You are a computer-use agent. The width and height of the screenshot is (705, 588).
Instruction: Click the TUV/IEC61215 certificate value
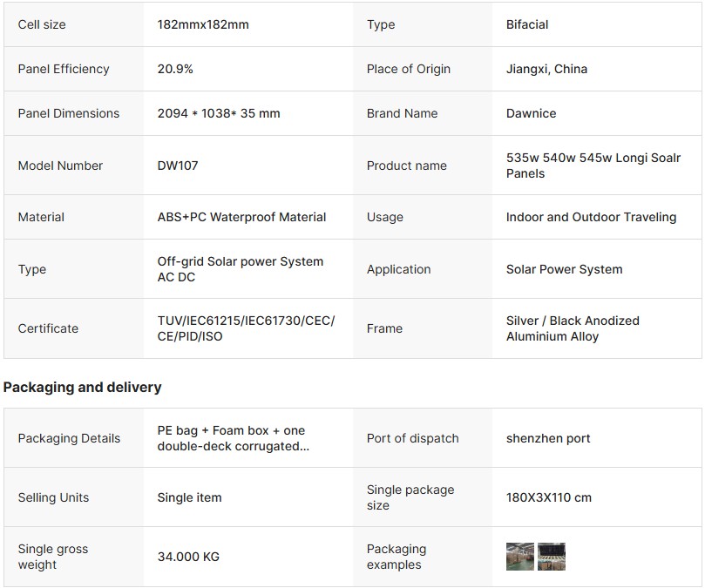(246, 328)
